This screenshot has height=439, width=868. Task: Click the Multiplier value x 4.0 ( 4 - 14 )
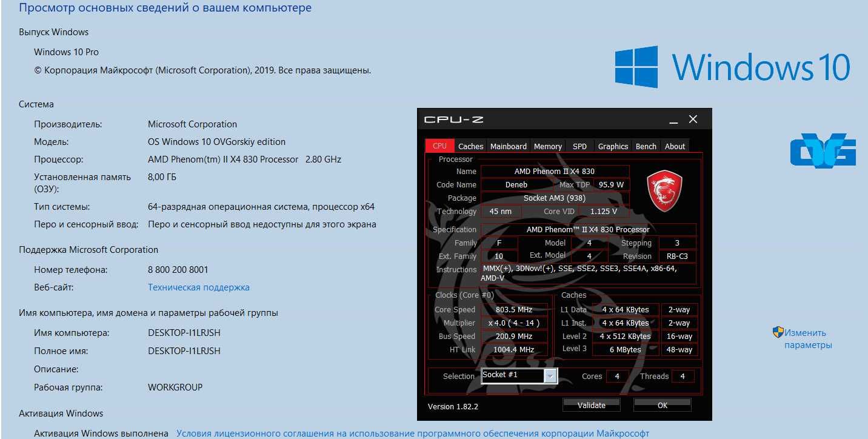point(514,323)
